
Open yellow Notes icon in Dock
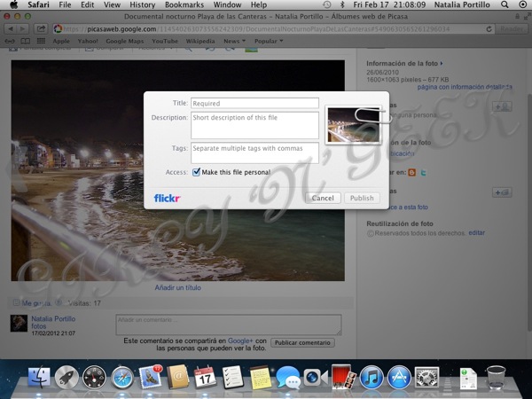pyautogui.click(x=261, y=378)
